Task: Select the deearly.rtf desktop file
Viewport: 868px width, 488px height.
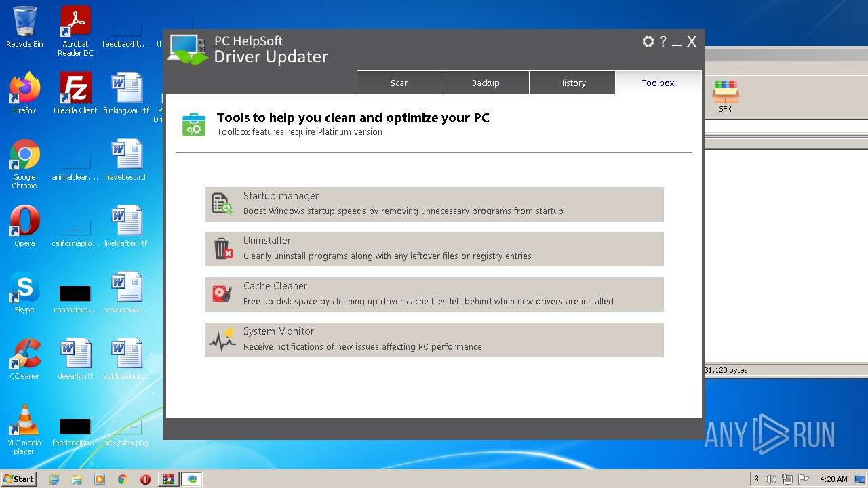Action: coord(75,359)
